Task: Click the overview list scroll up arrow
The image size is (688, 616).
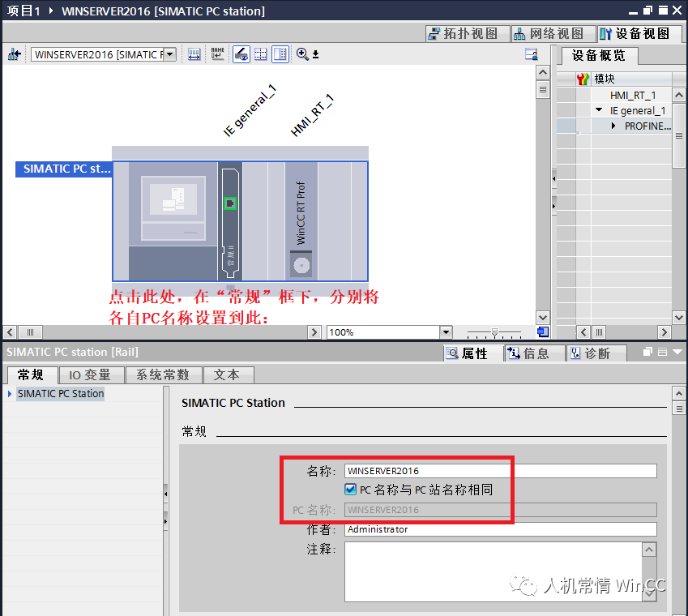Action: click(x=679, y=95)
